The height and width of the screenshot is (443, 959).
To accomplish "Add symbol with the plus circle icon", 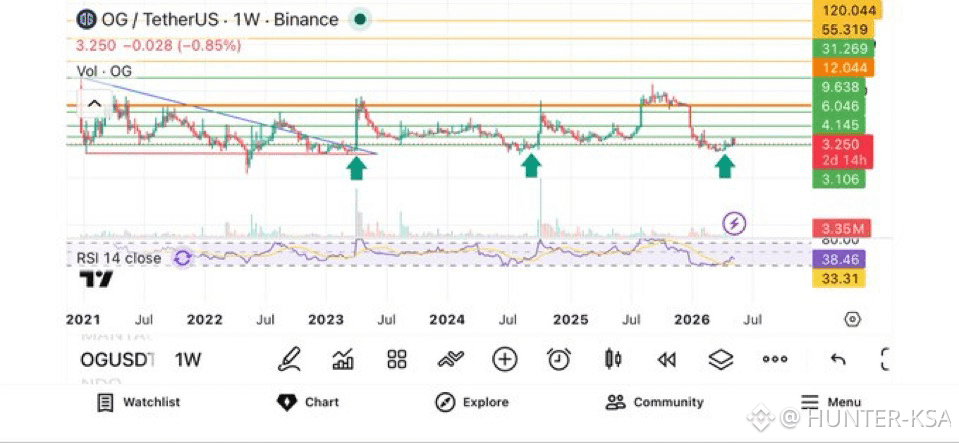I will point(505,359).
